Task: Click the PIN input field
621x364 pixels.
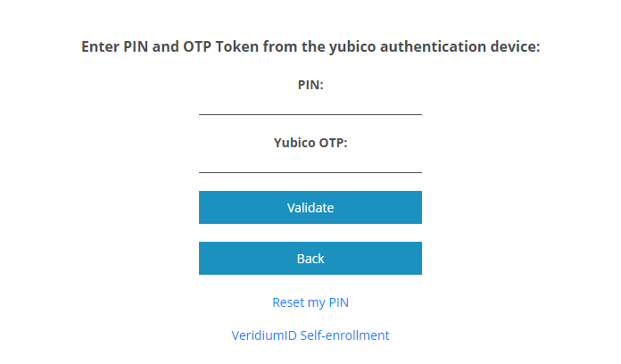Action: tap(310, 105)
